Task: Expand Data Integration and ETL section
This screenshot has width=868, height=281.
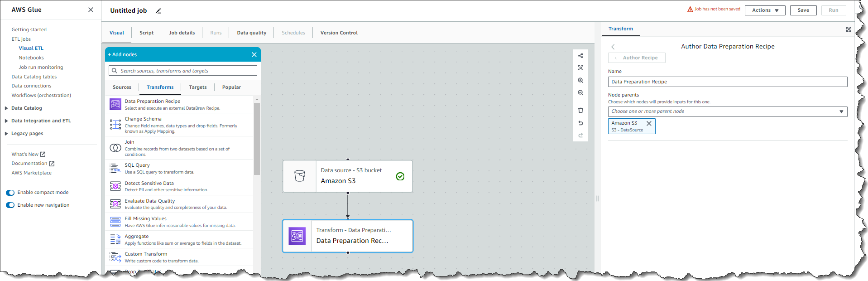Action: [6, 121]
